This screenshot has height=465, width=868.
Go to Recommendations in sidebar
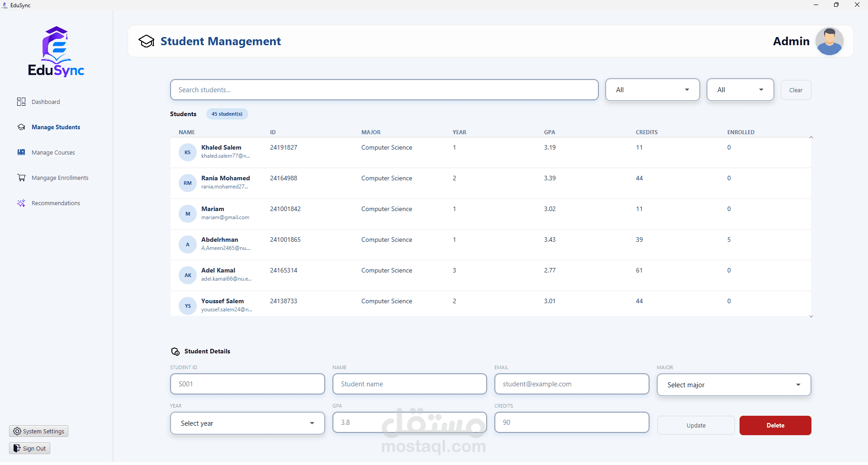56,203
